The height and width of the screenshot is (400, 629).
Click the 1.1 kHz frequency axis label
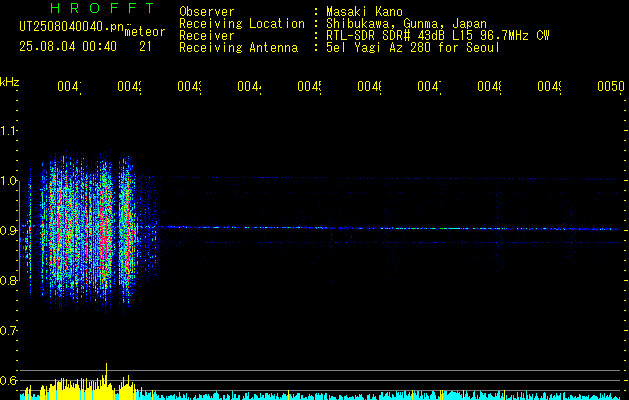pos(8,131)
